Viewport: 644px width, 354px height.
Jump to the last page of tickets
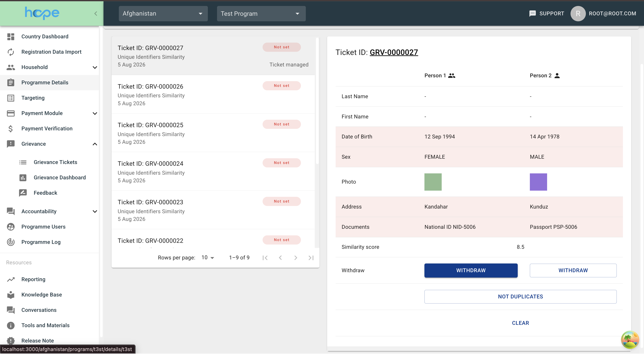(x=311, y=258)
